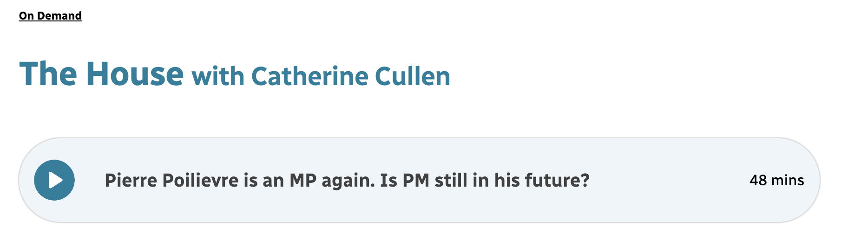The width and height of the screenshot is (868, 242).
Task: Play the Pierre Poilievre episode
Action: 54,180
